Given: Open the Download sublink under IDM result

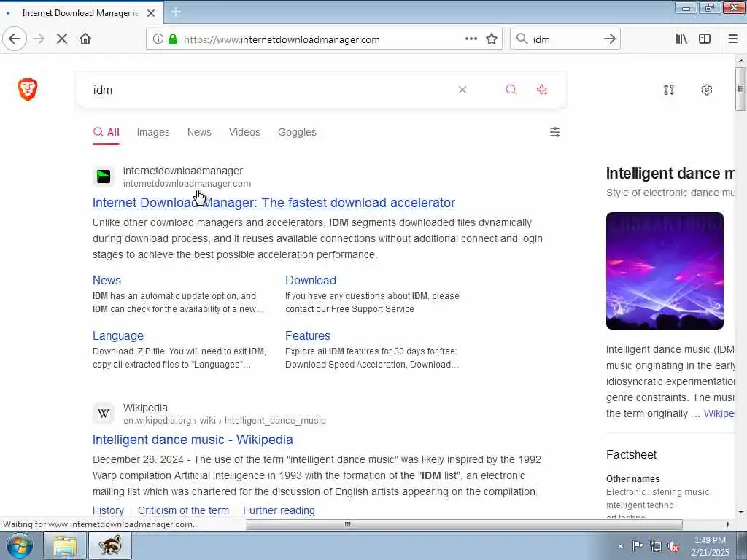Looking at the screenshot, I should (x=311, y=280).
